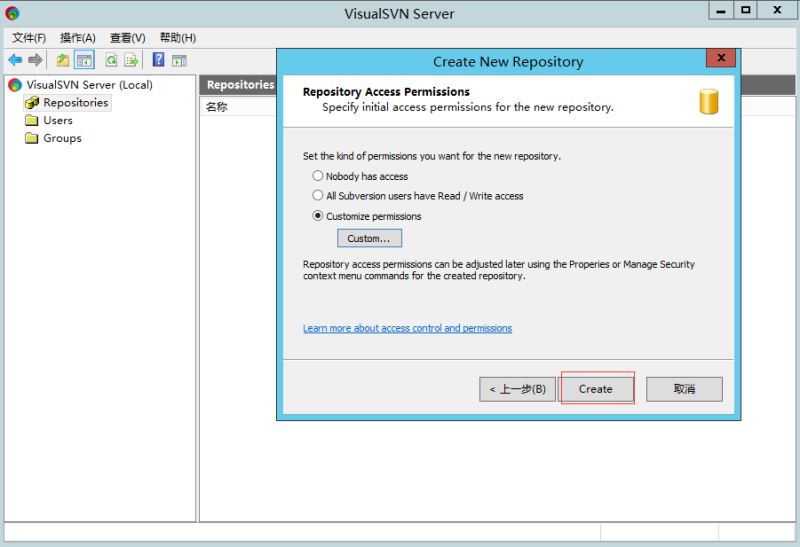Viewport: 800px width, 547px height.
Task: Click the blue Back arrow in the toolbar
Action: 15,60
